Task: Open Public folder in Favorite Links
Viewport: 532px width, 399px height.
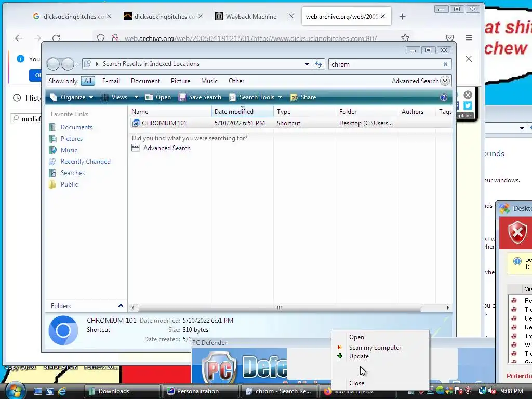Action: [x=69, y=184]
